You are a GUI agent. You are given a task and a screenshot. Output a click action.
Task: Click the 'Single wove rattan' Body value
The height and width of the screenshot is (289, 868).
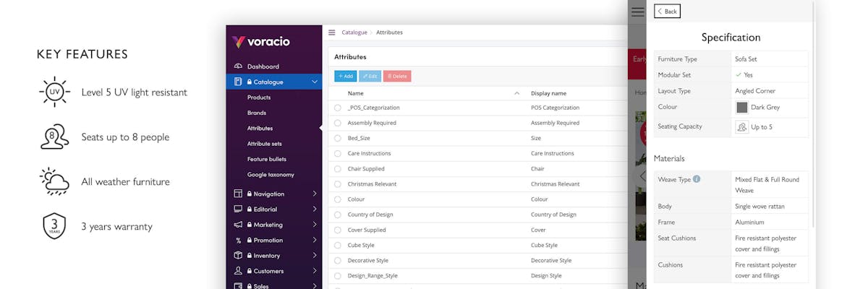point(759,207)
